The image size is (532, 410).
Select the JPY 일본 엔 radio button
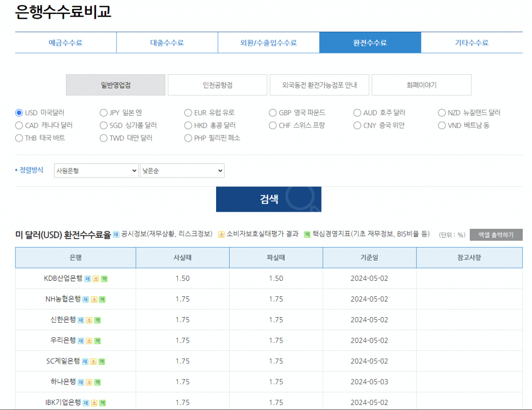(103, 113)
